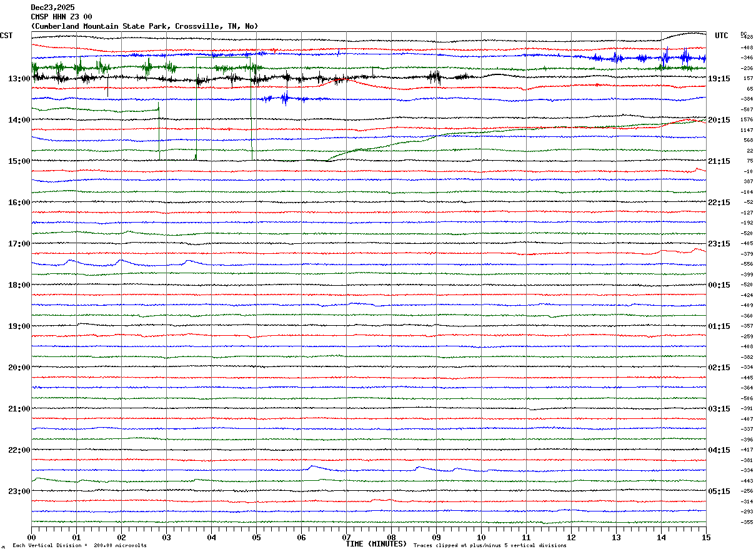Click the minute 15 label on the time axis

click(706, 537)
